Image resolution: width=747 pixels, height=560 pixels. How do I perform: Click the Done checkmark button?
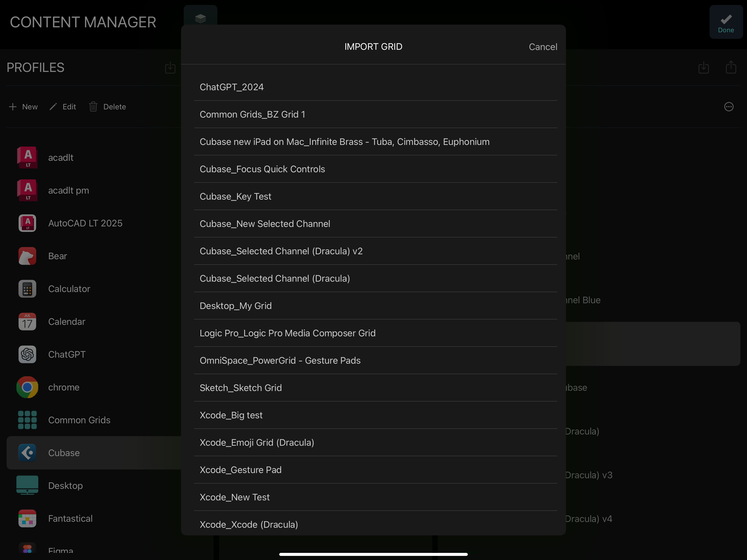click(x=726, y=22)
